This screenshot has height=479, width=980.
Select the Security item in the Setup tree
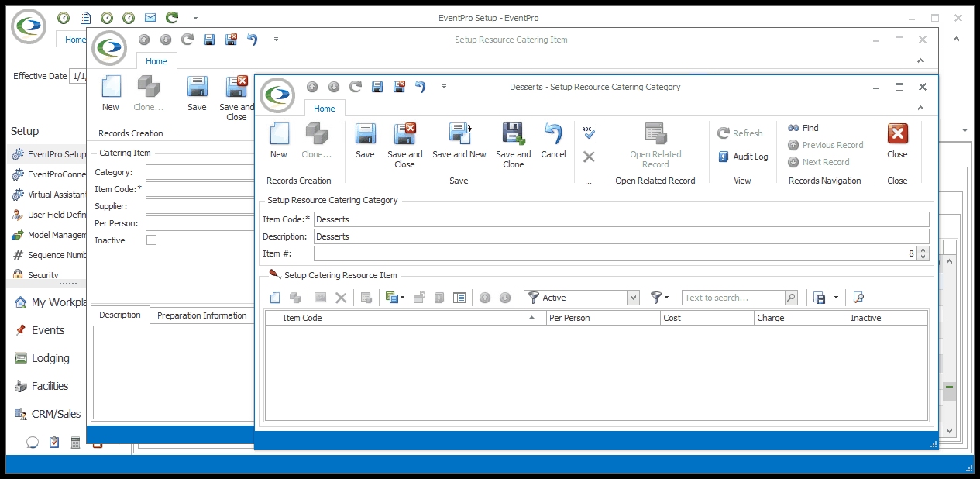coord(36,274)
